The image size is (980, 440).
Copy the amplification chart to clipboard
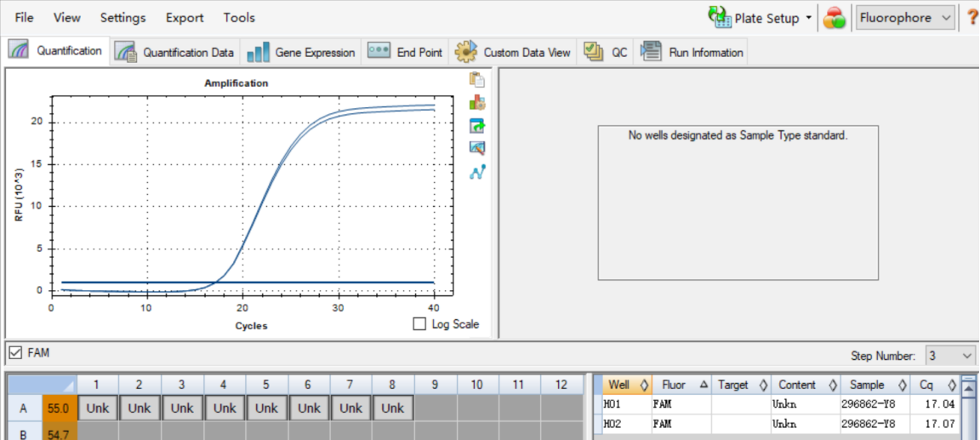[x=477, y=80]
